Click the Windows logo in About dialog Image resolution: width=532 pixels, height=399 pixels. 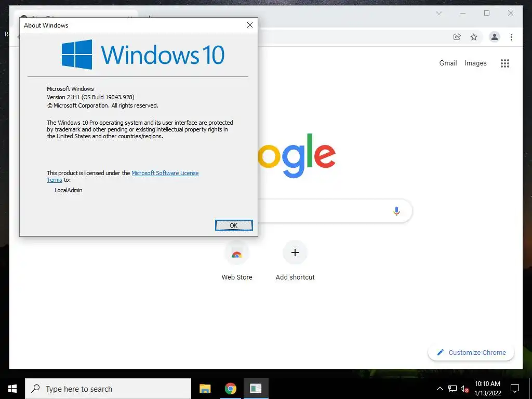77,54
